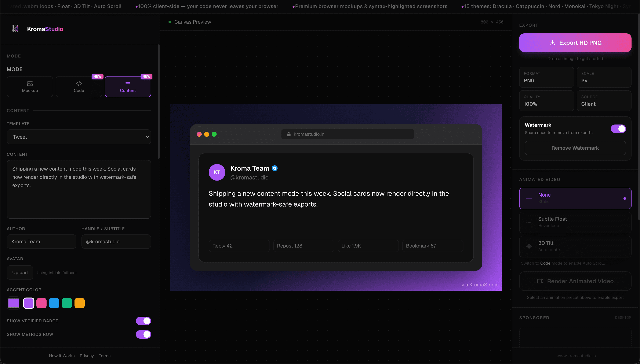The image size is (640, 364).
Task: Select the None static animation preset
Action: coord(575,198)
